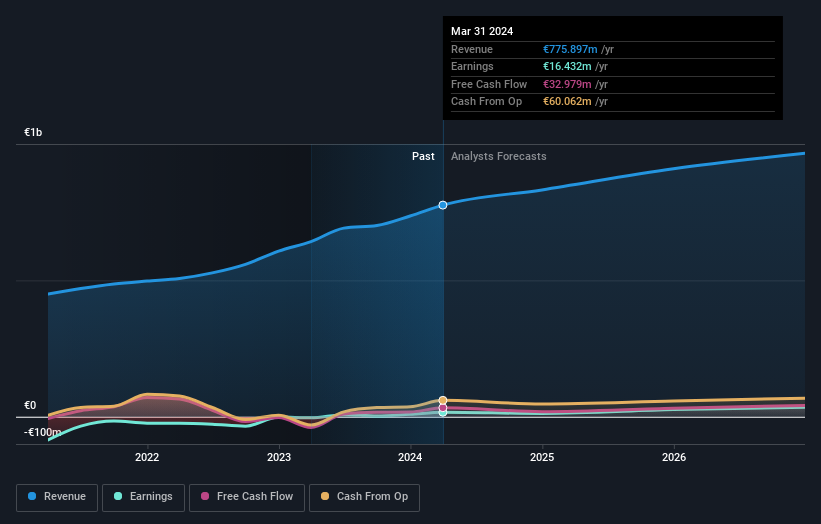This screenshot has width=821, height=524.
Task: Select the 2026 x-axis label
Action: click(x=674, y=457)
